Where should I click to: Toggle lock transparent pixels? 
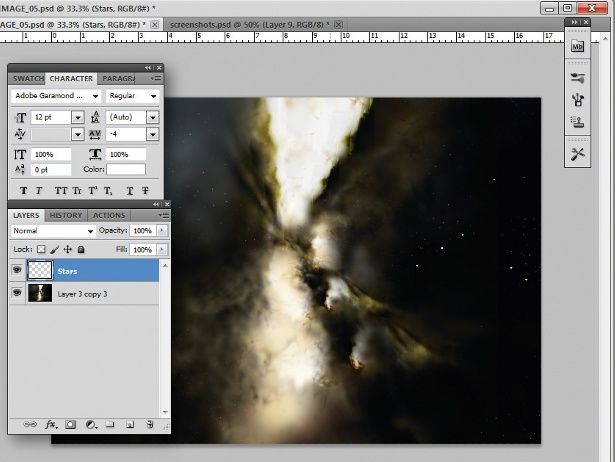point(42,249)
